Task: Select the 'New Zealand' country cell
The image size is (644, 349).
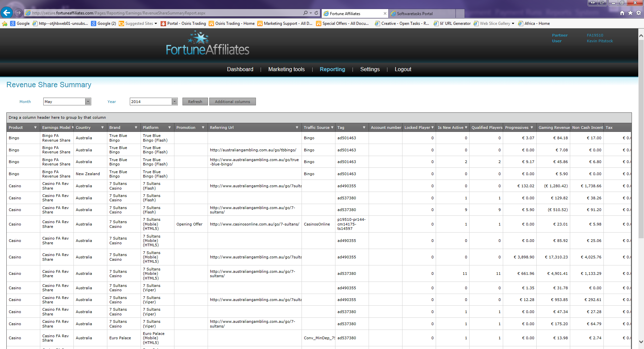Action: coord(90,174)
